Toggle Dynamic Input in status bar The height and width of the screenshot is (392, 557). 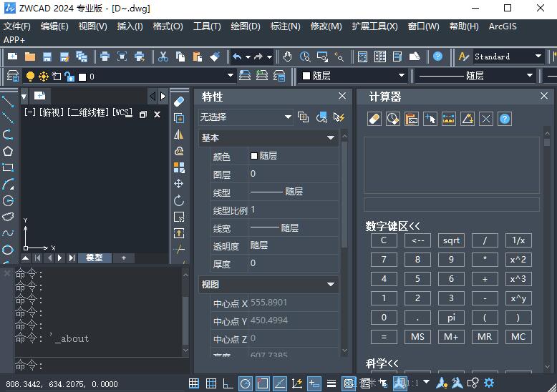(314, 383)
